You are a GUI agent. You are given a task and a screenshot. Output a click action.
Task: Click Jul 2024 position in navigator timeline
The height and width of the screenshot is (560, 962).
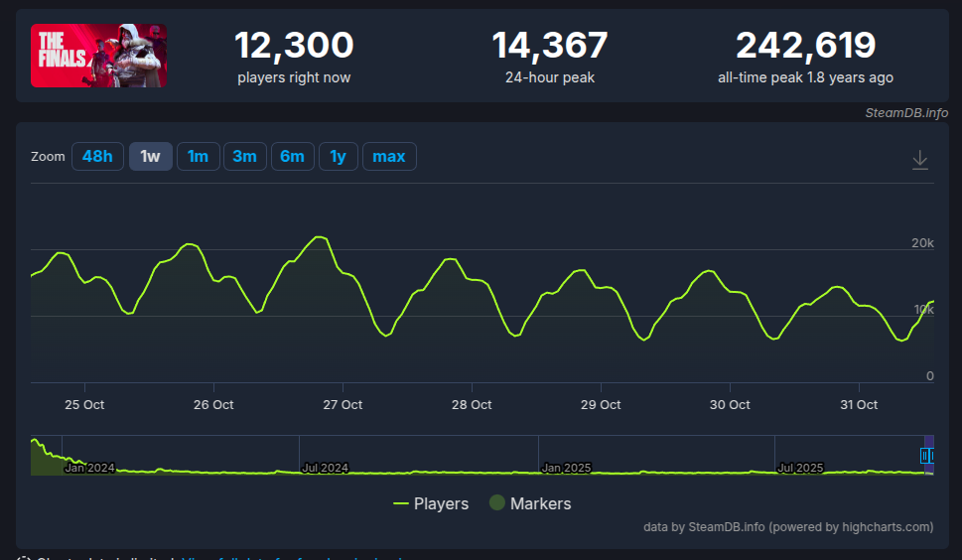tap(325, 467)
